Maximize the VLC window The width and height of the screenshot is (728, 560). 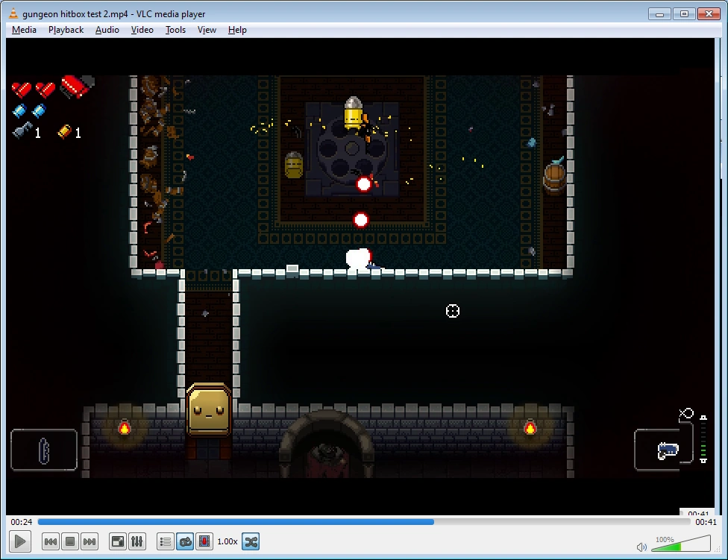684,14
